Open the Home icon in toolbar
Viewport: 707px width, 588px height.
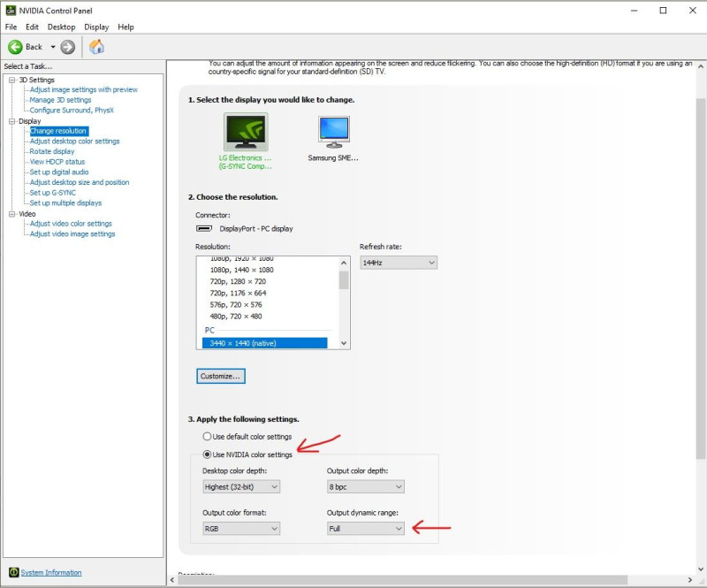[x=96, y=47]
